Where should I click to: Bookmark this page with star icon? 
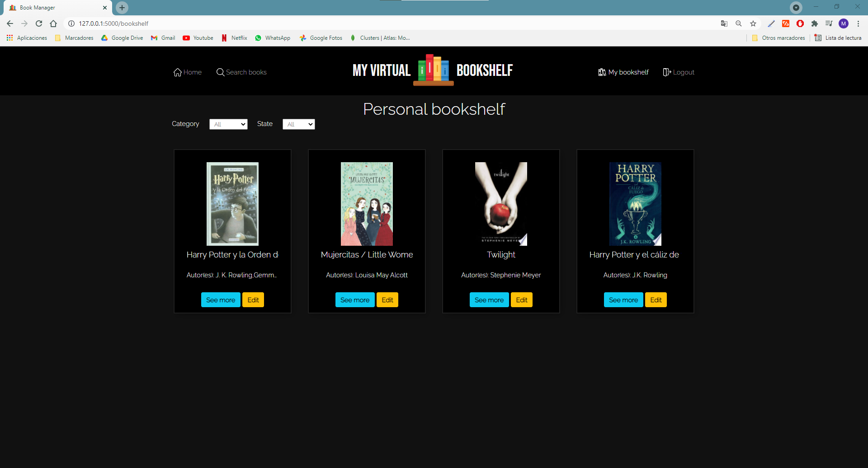[x=753, y=23]
